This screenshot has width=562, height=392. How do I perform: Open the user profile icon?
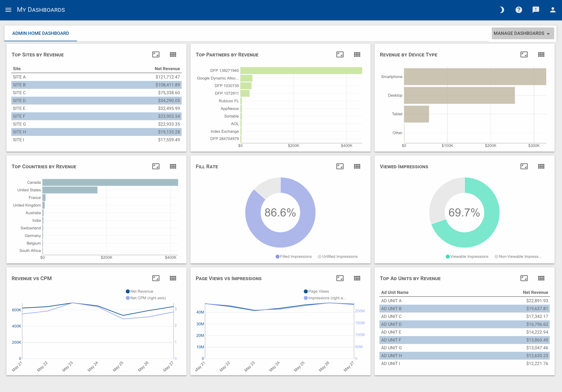click(x=552, y=10)
